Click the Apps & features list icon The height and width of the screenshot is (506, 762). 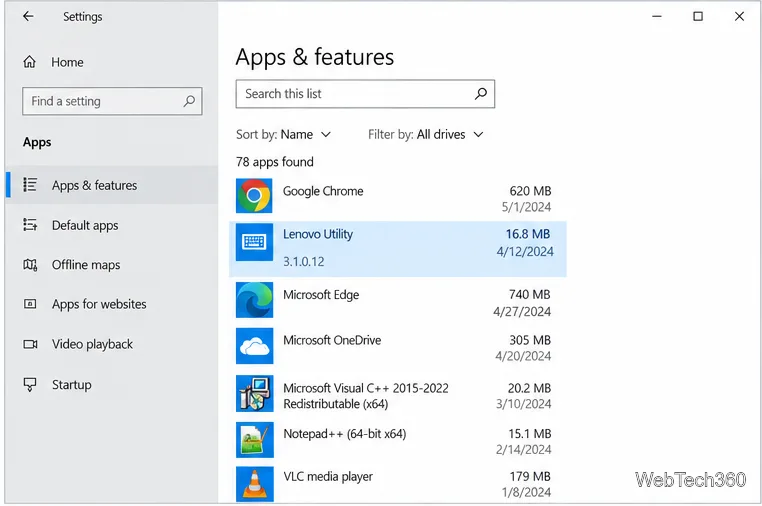(x=30, y=185)
